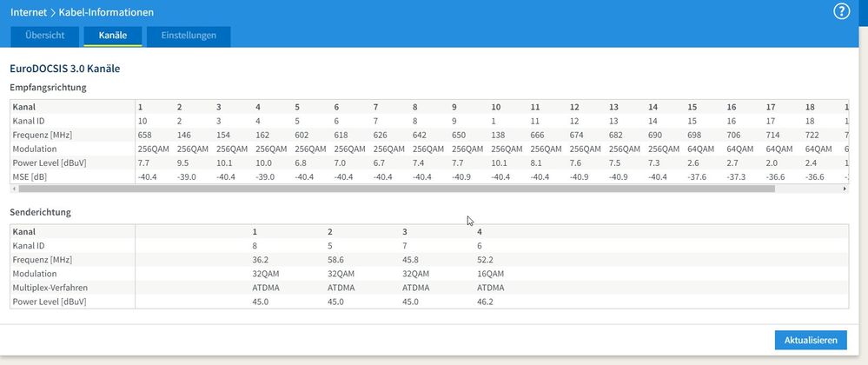
Task: Click the MSE [dB] row label
Action: (x=30, y=176)
